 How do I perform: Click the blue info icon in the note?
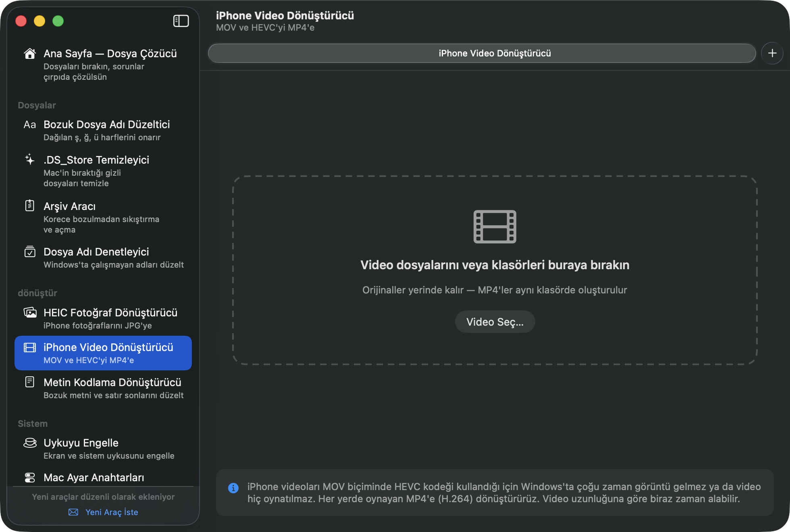233,488
